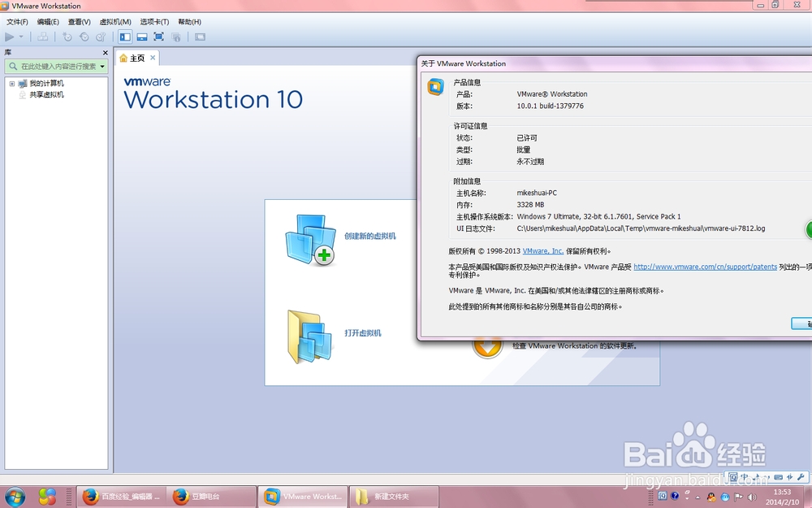Click the snapshot manager toolbar icon
This screenshot has width=812, height=508.
[x=101, y=37]
